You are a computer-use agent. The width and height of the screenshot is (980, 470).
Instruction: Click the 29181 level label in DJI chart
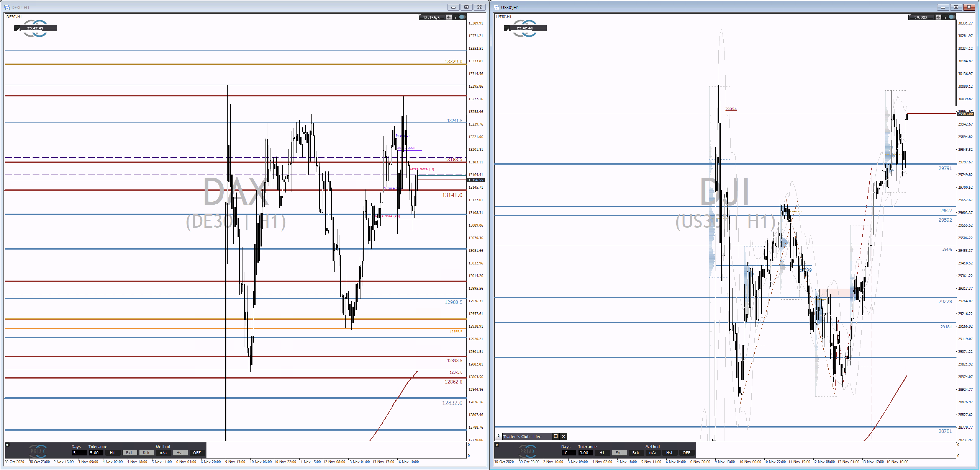point(946,327)
